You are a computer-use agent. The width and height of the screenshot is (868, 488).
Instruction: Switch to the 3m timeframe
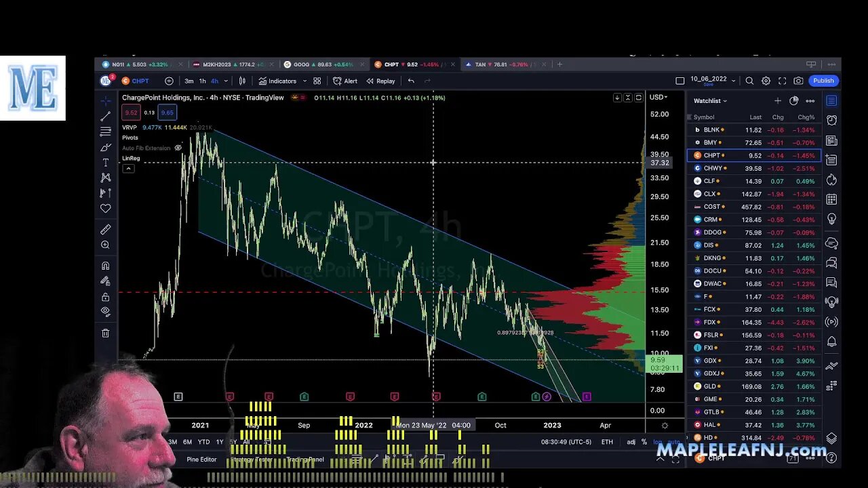(x=189, y=81)
